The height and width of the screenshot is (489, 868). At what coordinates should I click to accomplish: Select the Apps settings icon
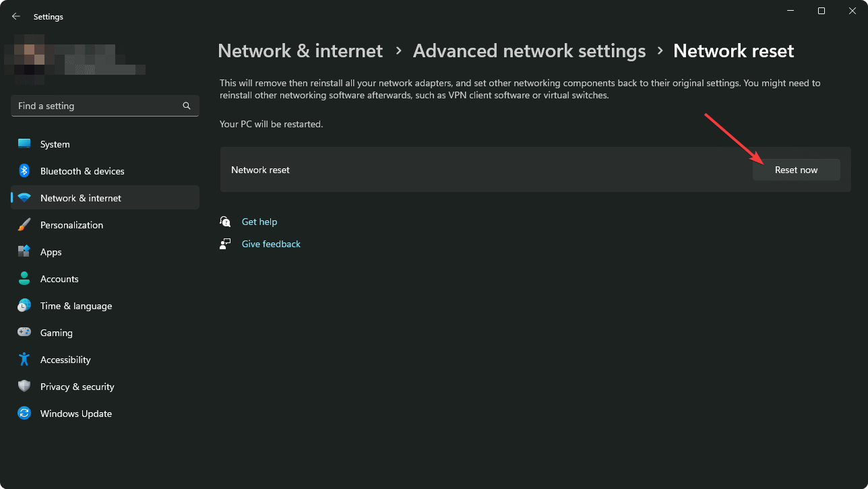(25, 251)
